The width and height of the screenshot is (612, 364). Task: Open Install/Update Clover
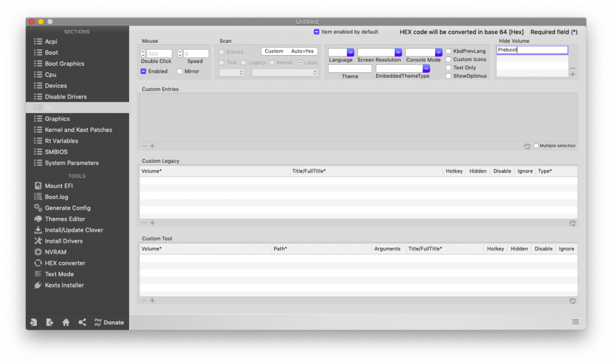click(x=69, y=230)
